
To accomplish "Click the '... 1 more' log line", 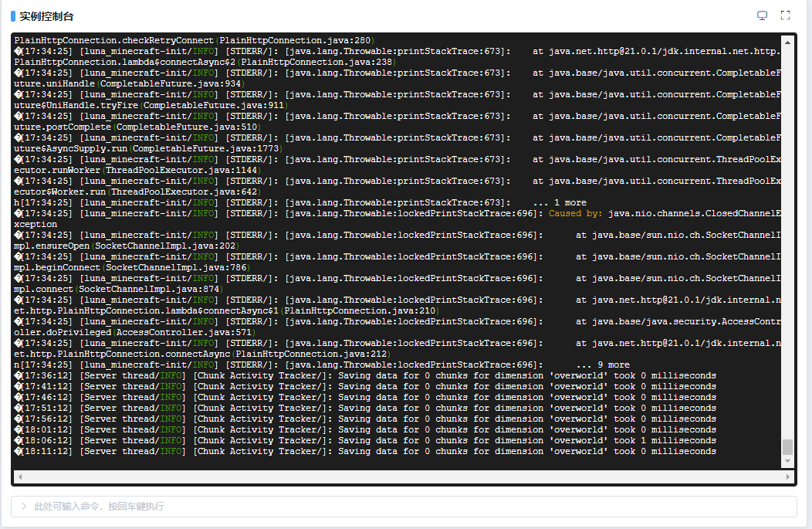I will point(560,202).
